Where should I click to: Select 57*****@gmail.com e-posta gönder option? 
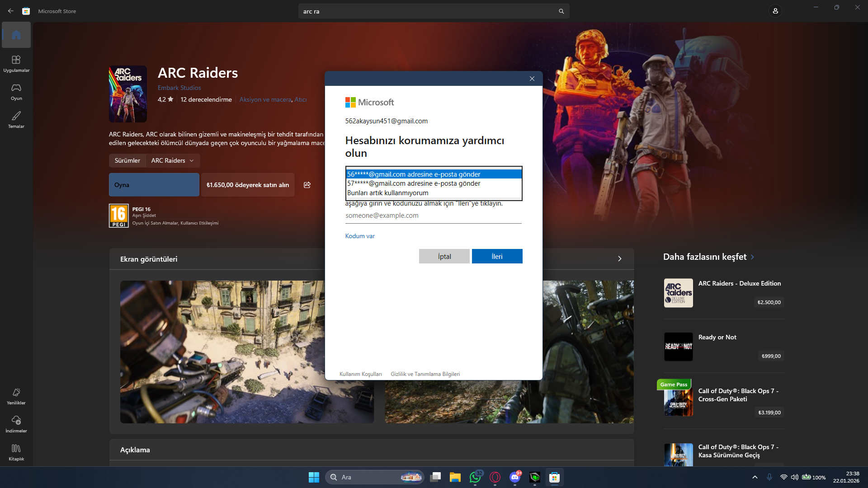point(434,183)
